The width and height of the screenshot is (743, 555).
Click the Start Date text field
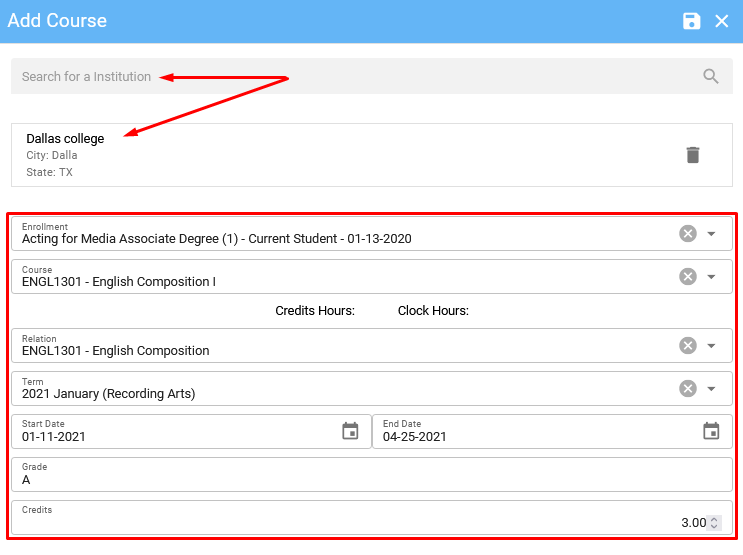click(x=170, y=436)
